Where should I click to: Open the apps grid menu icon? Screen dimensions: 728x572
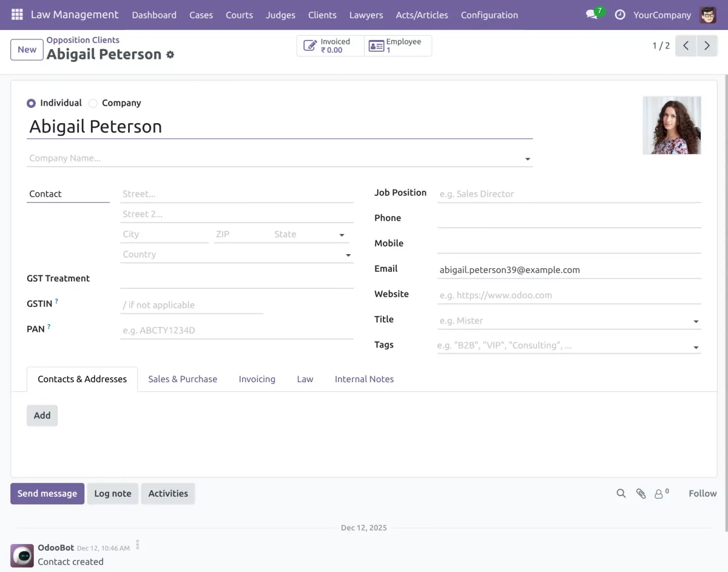coord(17,13)
